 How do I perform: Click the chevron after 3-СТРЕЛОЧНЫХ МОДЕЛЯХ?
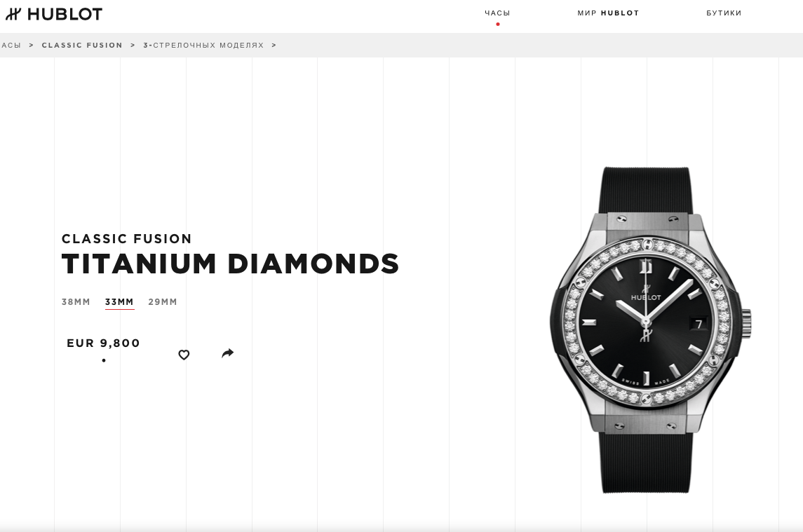274,45
